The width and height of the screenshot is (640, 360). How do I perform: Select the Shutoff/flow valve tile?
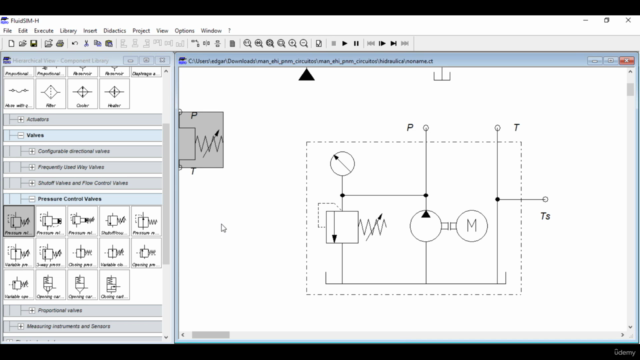click(x=114, y=221)
